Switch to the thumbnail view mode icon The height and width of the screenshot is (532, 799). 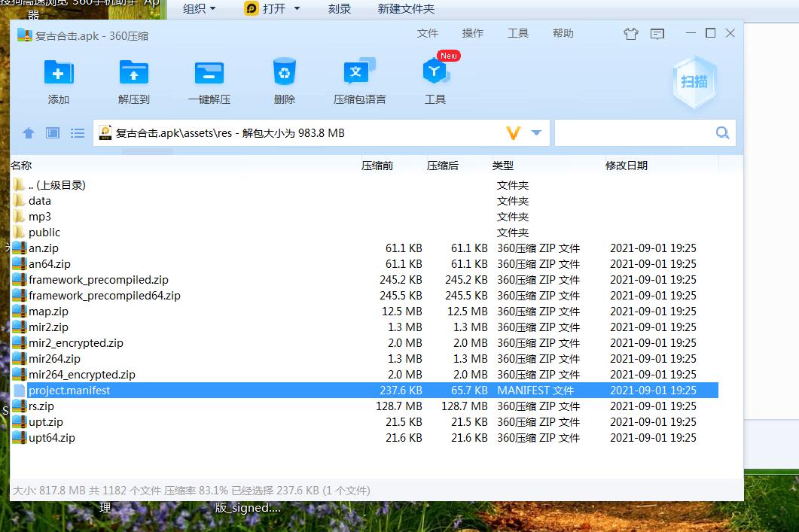[x=53, y=133]
